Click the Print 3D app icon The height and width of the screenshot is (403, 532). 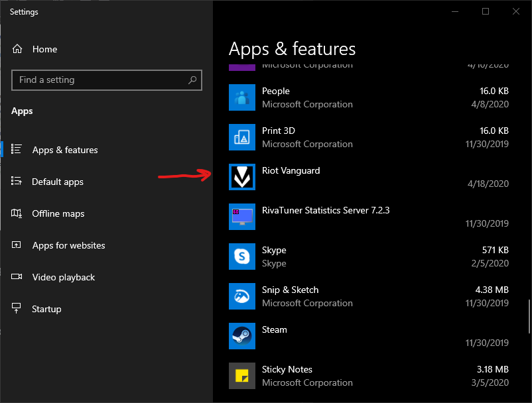[x=242, y=137]
